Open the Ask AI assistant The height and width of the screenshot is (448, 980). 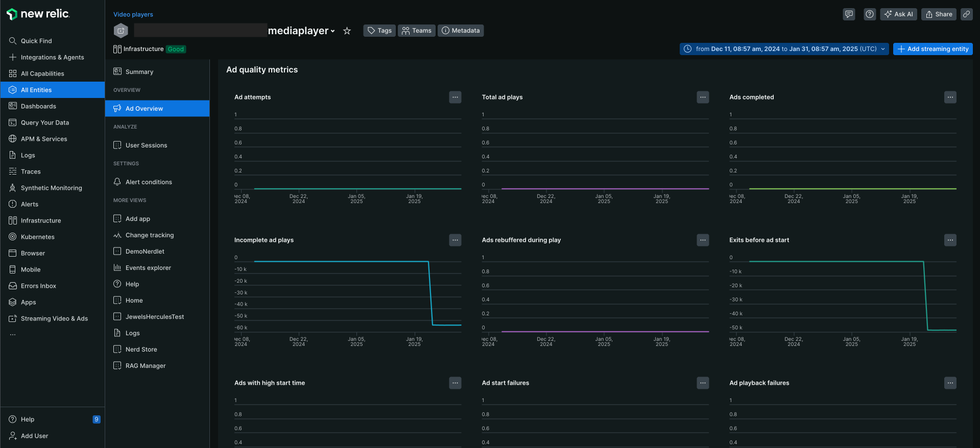(898, 14)
